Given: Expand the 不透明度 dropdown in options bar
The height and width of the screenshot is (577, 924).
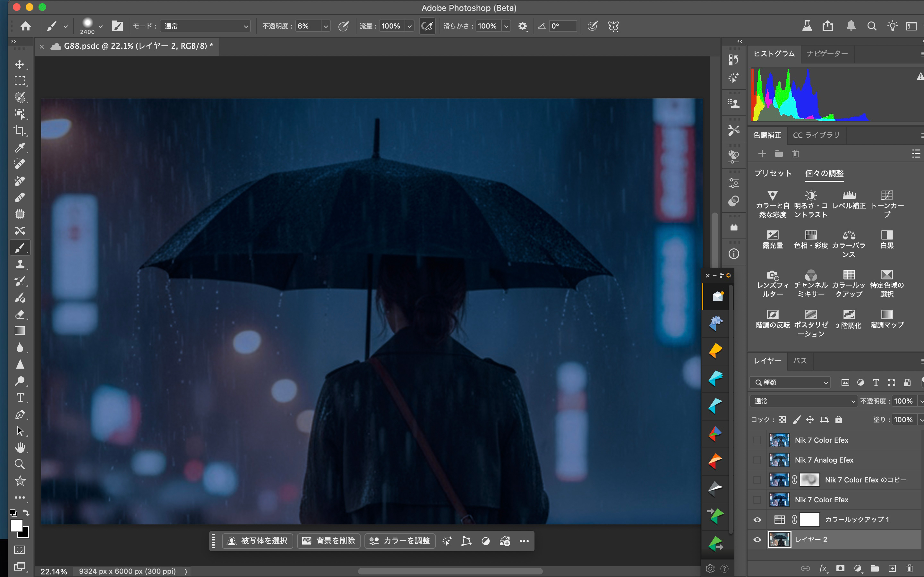Looking at the screenshot, I should [x=326, y=26].
